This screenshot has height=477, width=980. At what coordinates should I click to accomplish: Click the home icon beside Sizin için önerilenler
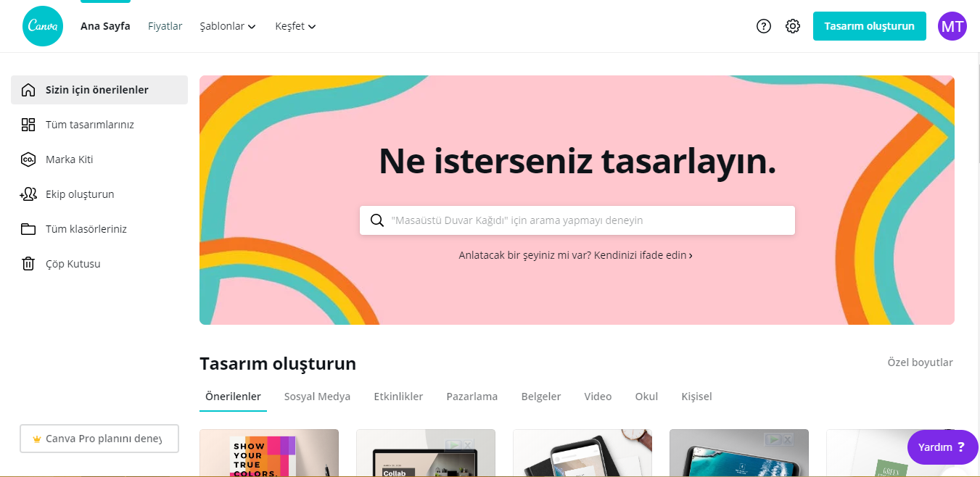[x=28, y=90]
